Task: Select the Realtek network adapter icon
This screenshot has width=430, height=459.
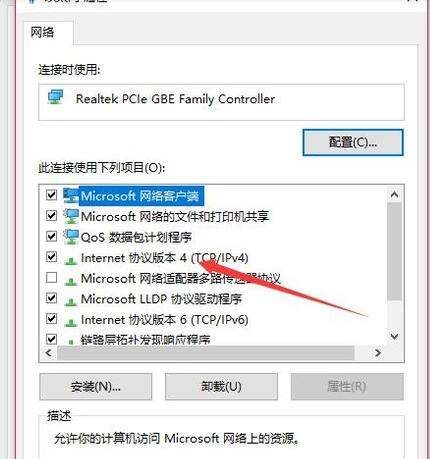Action: 56,97
